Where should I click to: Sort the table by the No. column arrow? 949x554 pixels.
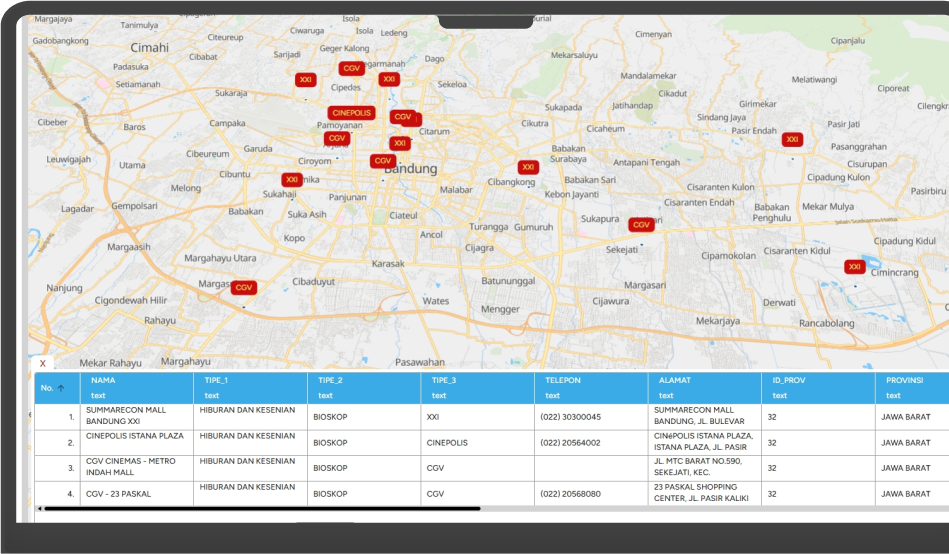[x=61, y=388]
